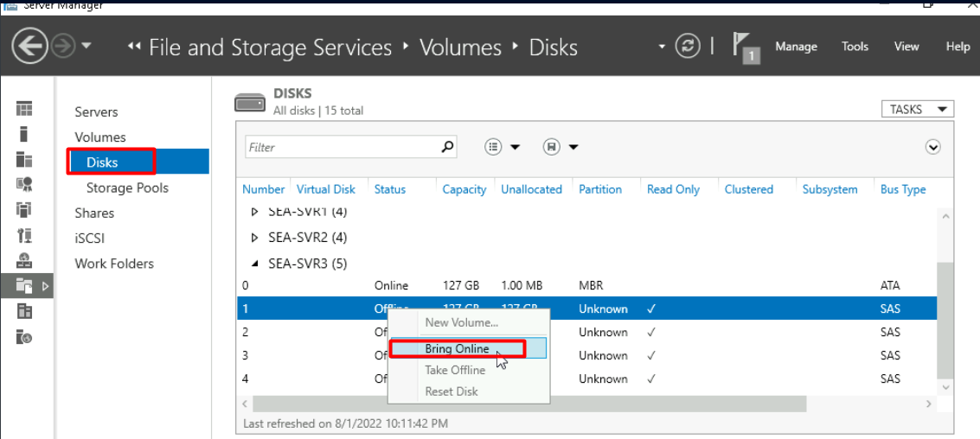Viewport: 980px width, 439px height.
Task: Open the Dashboard sidebar icon
Action: 24,109
